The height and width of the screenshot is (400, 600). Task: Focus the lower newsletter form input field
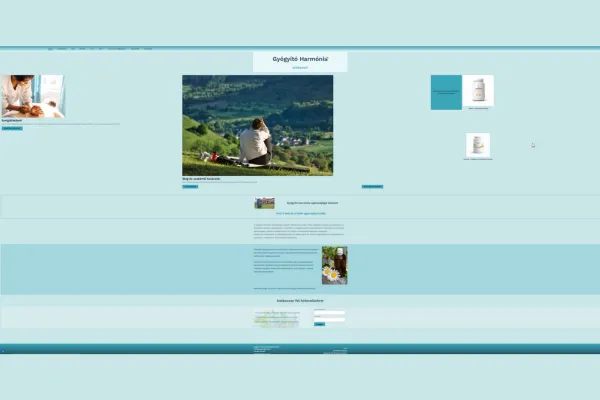pos(329,320)
